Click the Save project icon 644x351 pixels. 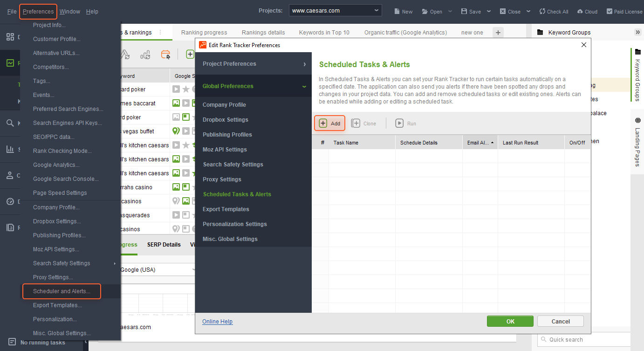pyautogui.click(x=464, y=12)
